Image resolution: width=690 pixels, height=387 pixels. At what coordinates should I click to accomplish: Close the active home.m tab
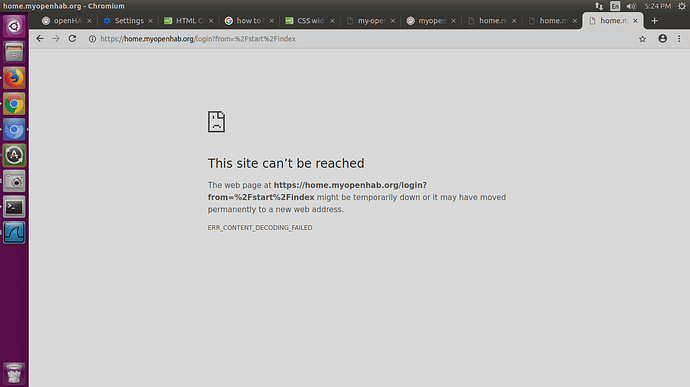point(635,21)
